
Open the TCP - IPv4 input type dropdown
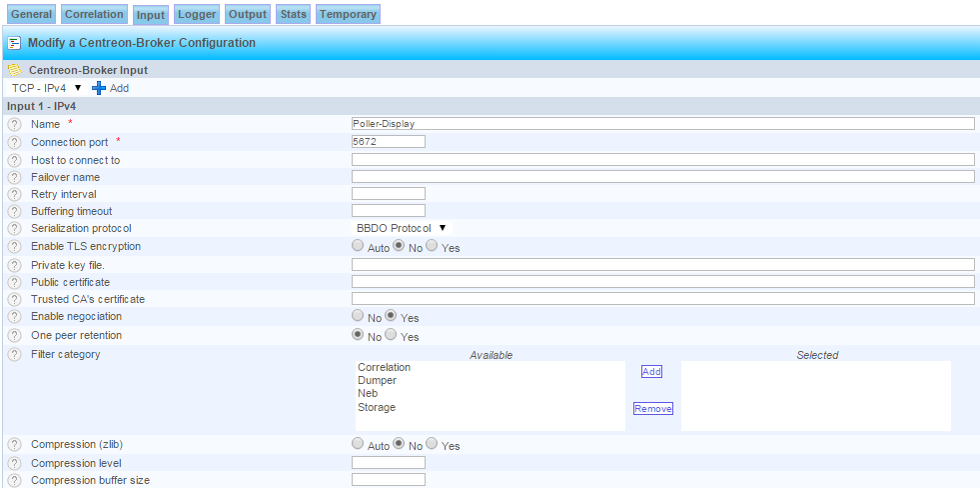pyautogui.click(x=47, y=88)
